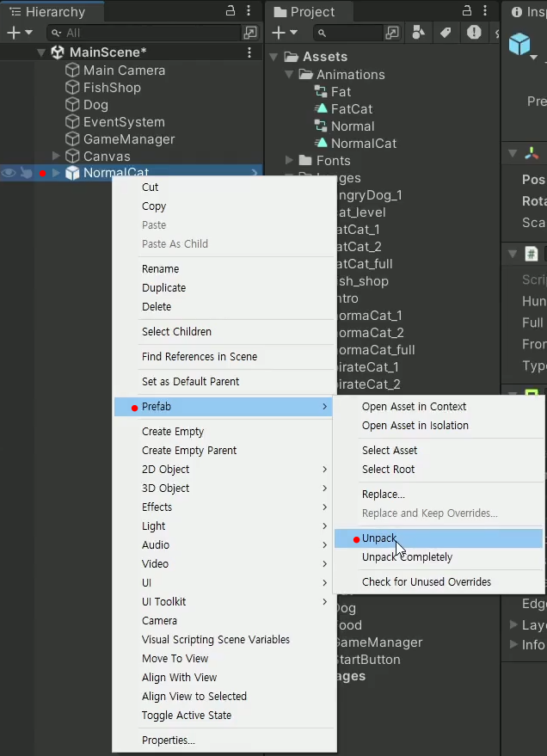
Task: Open Project panel kebab options menu
Action: (485, 10)
